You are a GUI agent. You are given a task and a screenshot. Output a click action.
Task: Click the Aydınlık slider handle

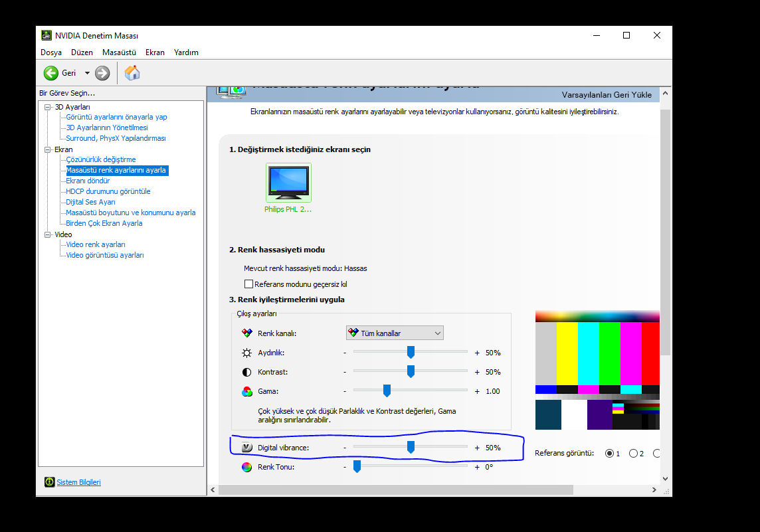click(x=411, y=352)
